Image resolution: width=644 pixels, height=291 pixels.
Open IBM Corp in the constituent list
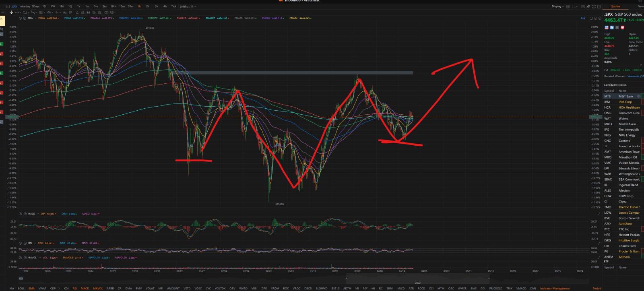coord(623,102)
